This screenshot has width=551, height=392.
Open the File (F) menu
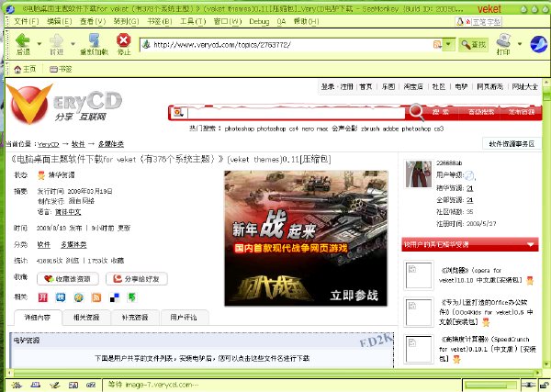point(27,21)
